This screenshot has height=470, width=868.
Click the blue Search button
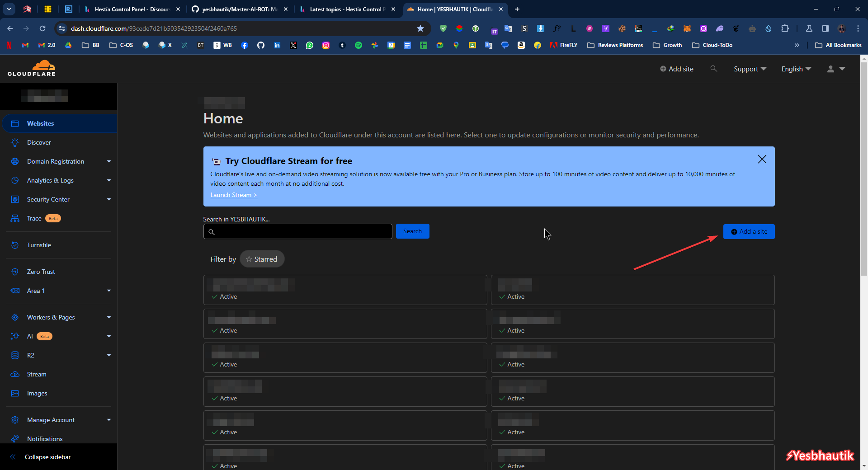pos(412,231)
